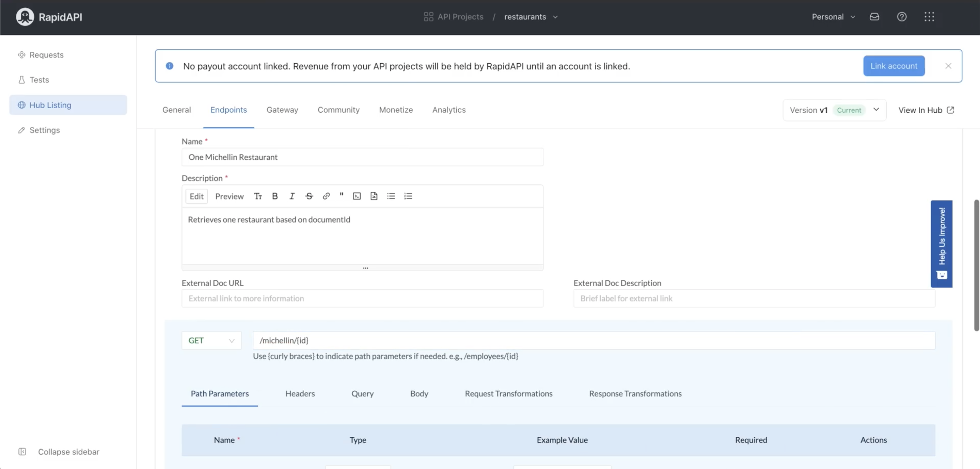980x469 pixels.
Task: Switch description editor to Preview mode
Action: (x=230, y=197)
